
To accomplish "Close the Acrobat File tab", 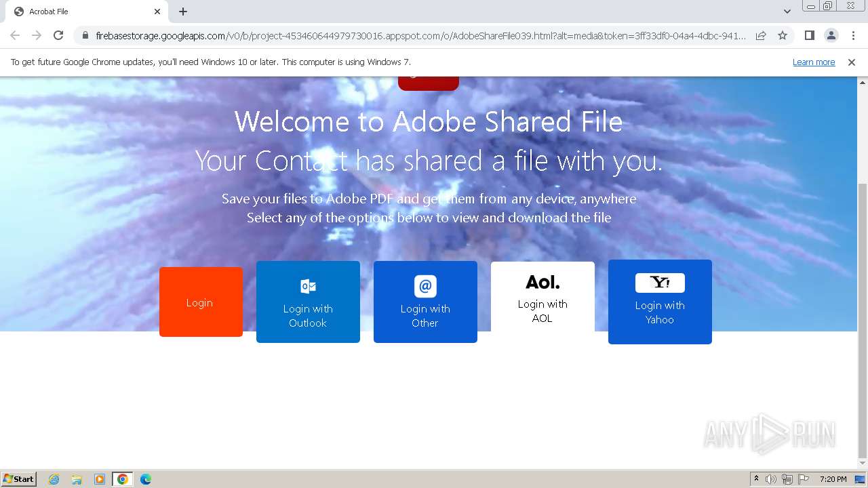I will (x=157, y=12).
